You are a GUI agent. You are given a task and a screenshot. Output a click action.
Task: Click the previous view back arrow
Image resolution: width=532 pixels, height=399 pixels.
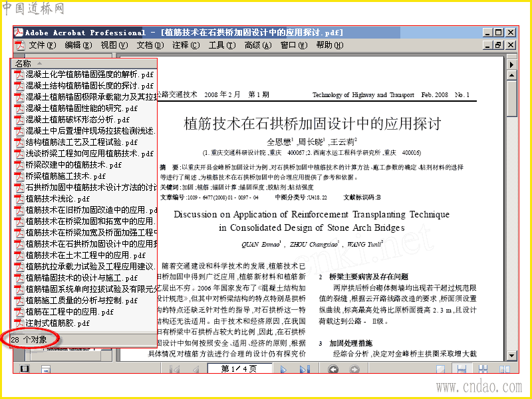tap(333, 369)
